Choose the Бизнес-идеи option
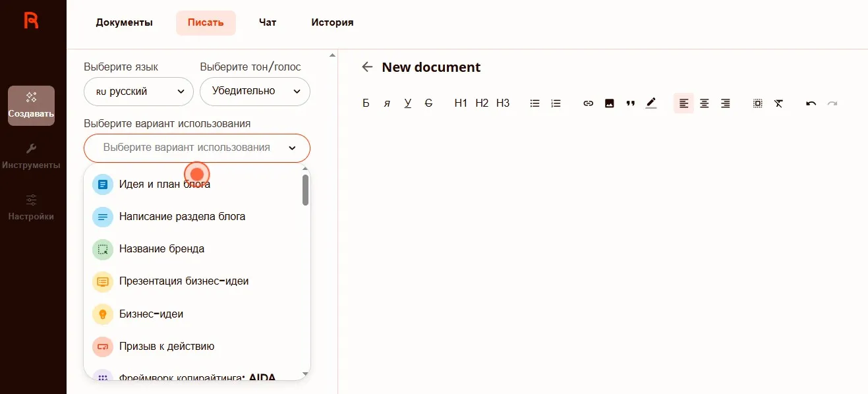Image resolution: width=868 pixels, height=394 pixels. point(193,314)
